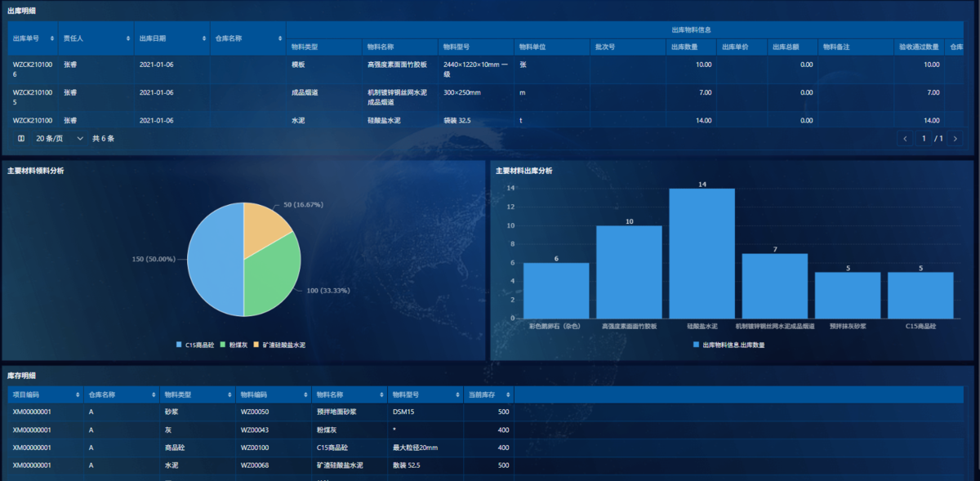Click sort arrows on 出库日期 header
The image size is (980, 481).
tap(205, 38)
